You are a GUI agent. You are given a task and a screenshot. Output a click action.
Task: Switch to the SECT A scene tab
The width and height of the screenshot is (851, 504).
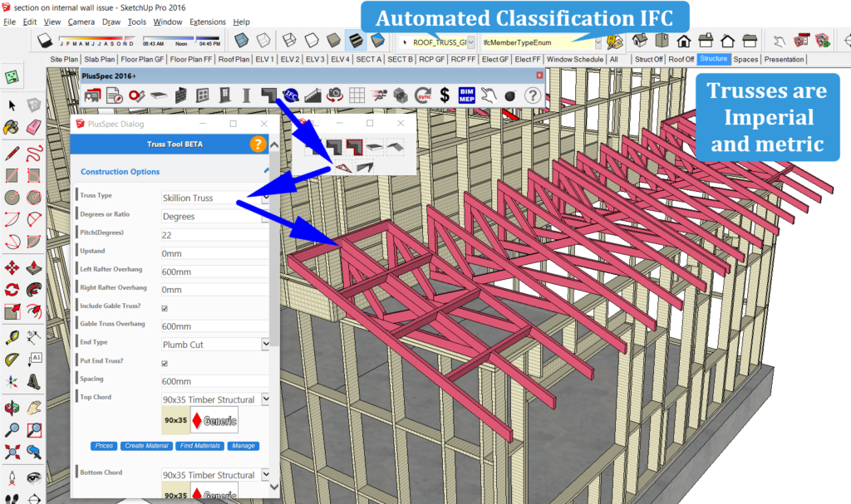[368, 59]
